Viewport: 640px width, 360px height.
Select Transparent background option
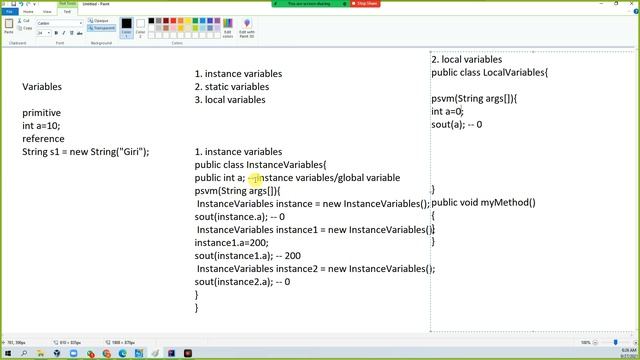[102, 28]
